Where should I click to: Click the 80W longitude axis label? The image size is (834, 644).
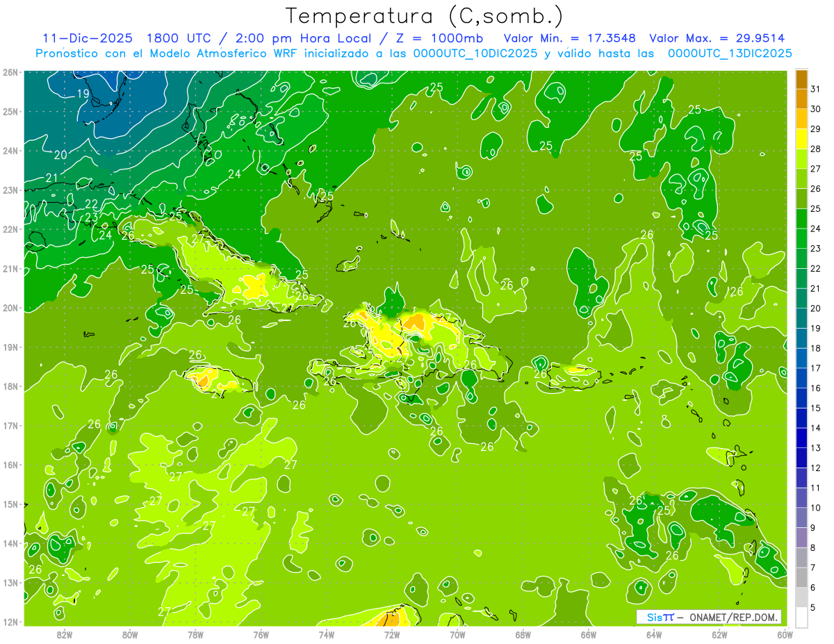[x=130, y=634]
